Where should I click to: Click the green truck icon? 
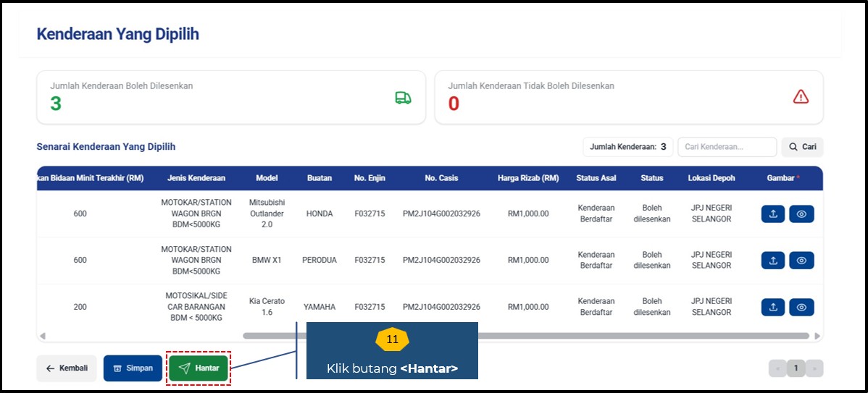tap(403, 98)
